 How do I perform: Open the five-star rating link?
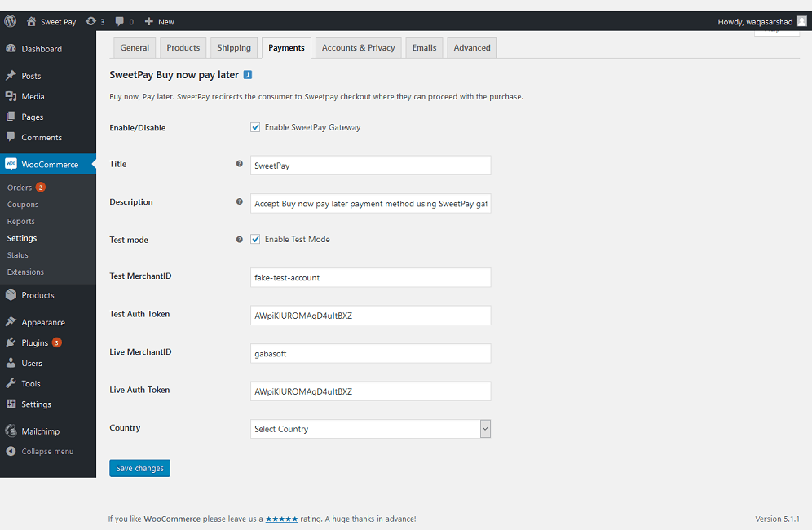[282, 519]
